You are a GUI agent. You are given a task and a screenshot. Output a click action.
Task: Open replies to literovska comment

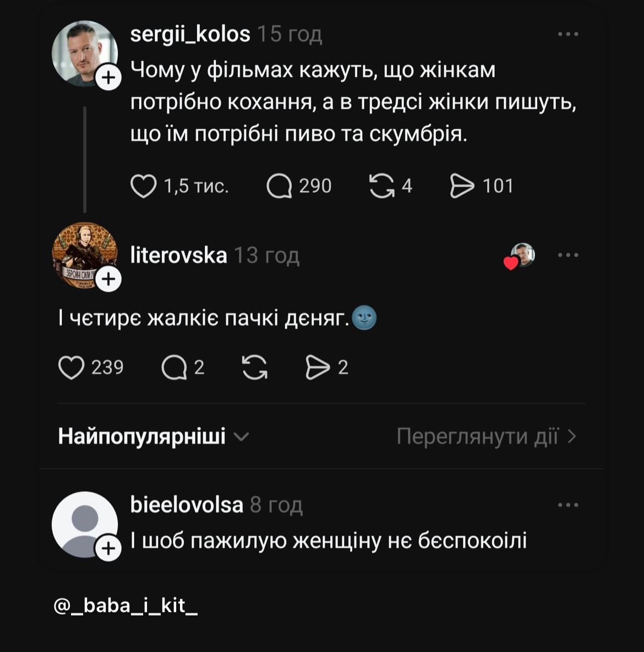pos(174,367)
